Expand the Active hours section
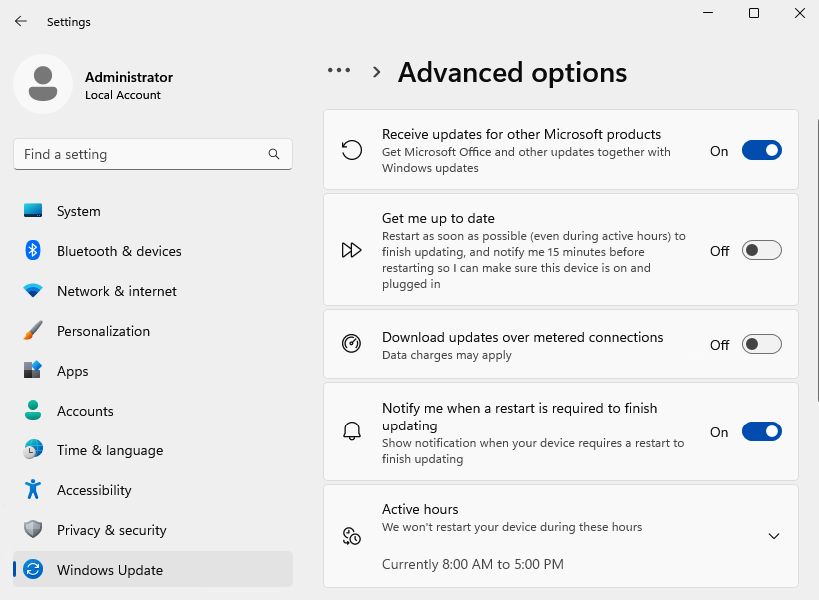 [774, 536]
